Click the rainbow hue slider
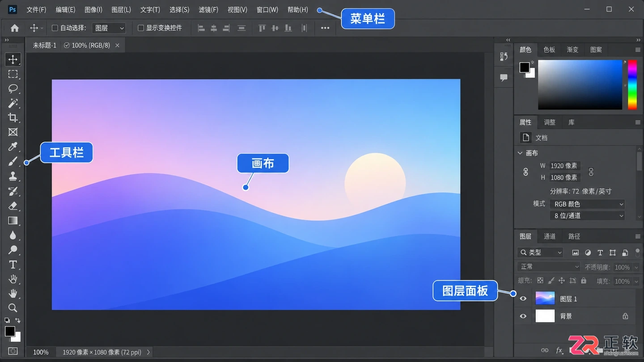The height and width of the screenshot is (362, 644). [x=632, y=84]
